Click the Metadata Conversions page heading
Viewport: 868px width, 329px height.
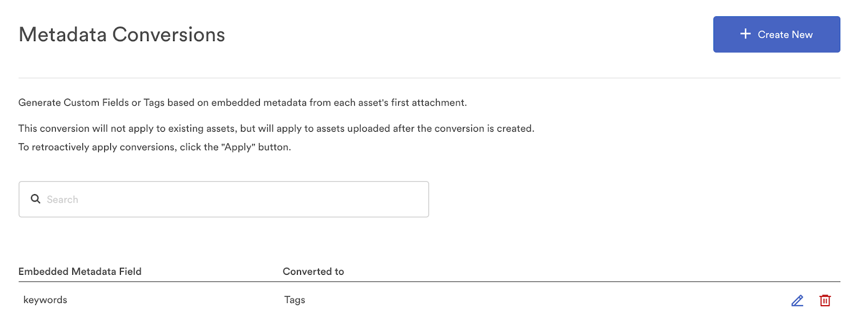click(x=122, y=35)
